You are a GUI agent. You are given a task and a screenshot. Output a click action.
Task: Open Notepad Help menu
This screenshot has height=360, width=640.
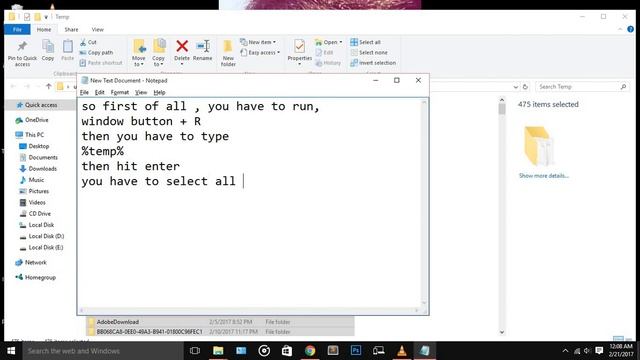tap(159, 92)
